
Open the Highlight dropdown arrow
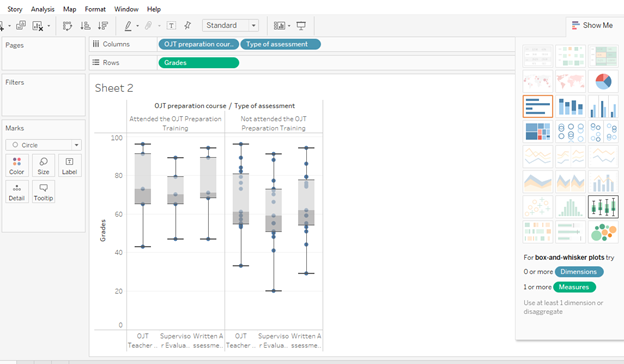point(138,26)
